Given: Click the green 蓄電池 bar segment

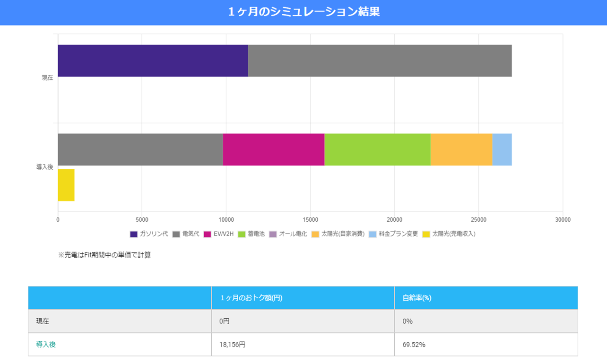Looking at the screenshot, I should [x=378, y=149].
